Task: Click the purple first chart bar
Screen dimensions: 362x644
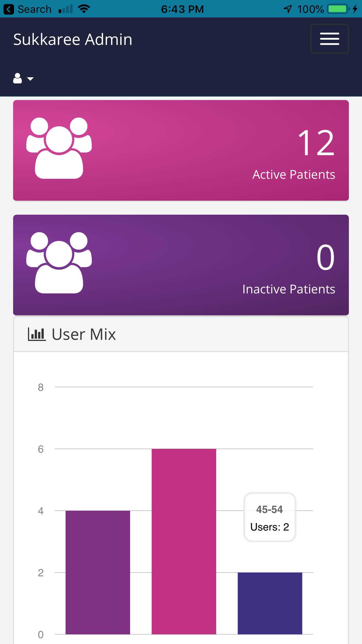Action: (98, 572)
